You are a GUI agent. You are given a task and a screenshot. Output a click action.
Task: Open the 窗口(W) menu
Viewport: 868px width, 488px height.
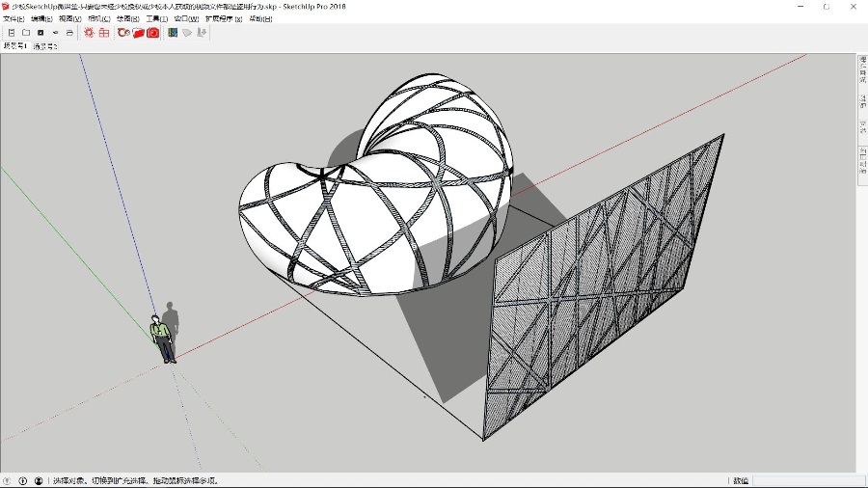pyautogui.click(x=186, y=19)
